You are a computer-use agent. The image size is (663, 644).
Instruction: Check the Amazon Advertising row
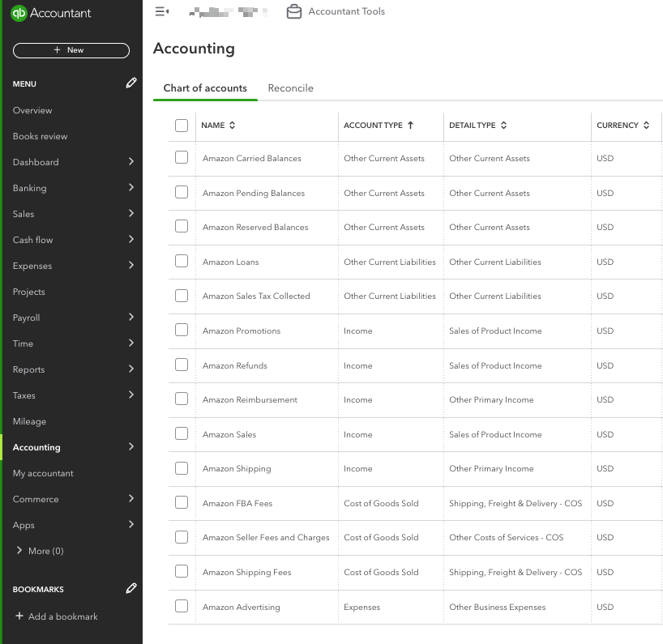[182, 606]
